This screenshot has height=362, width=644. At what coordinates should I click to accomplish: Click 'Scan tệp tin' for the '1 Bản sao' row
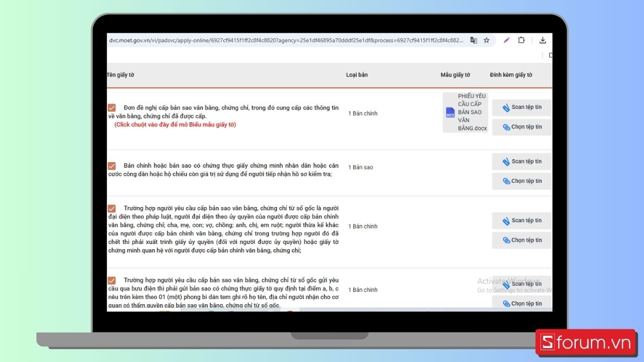coord(522,161)
